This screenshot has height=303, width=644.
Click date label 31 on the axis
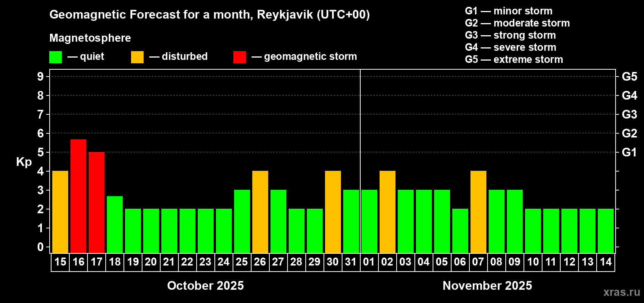(351, 262)
